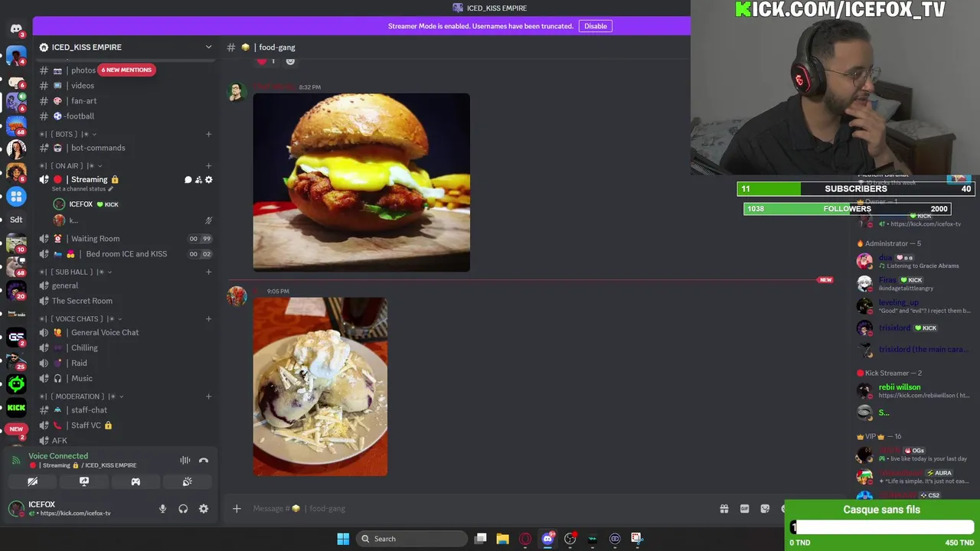
Task: Disable Streamer Mode
Action: 596,26
